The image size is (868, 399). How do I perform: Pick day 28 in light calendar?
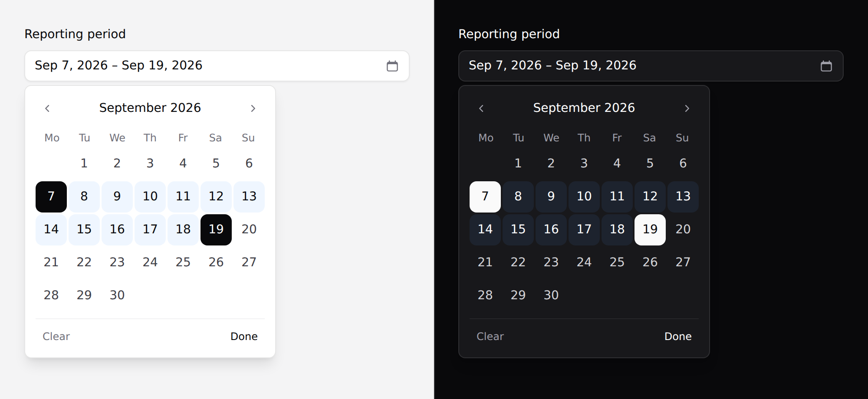point(51,296)
